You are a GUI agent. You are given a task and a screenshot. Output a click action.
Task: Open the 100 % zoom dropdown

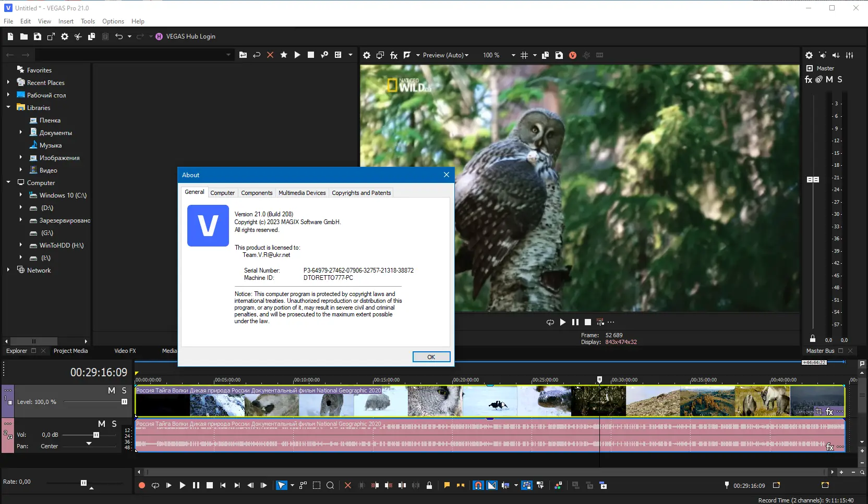513,55
